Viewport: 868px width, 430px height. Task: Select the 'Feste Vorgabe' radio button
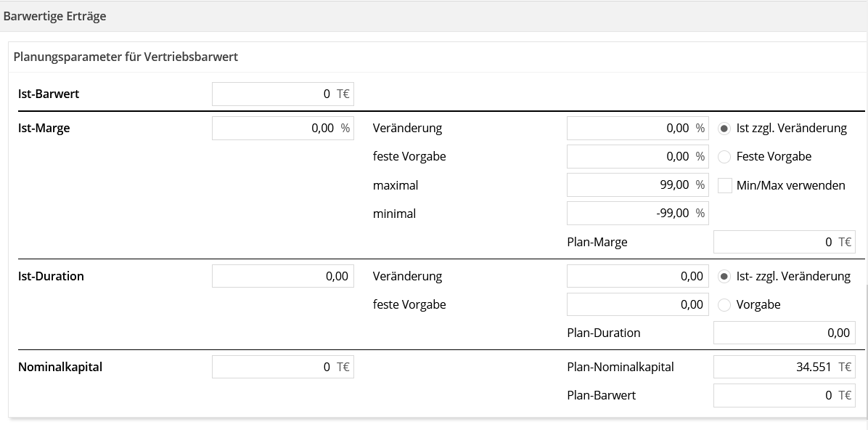point(724,157)
